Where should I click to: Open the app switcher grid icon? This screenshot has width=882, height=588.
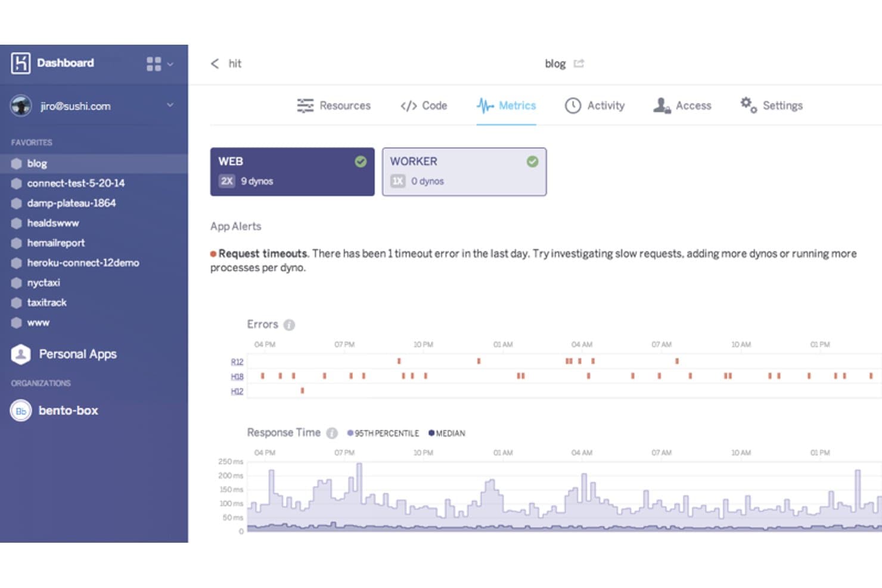tap(154, 64)
